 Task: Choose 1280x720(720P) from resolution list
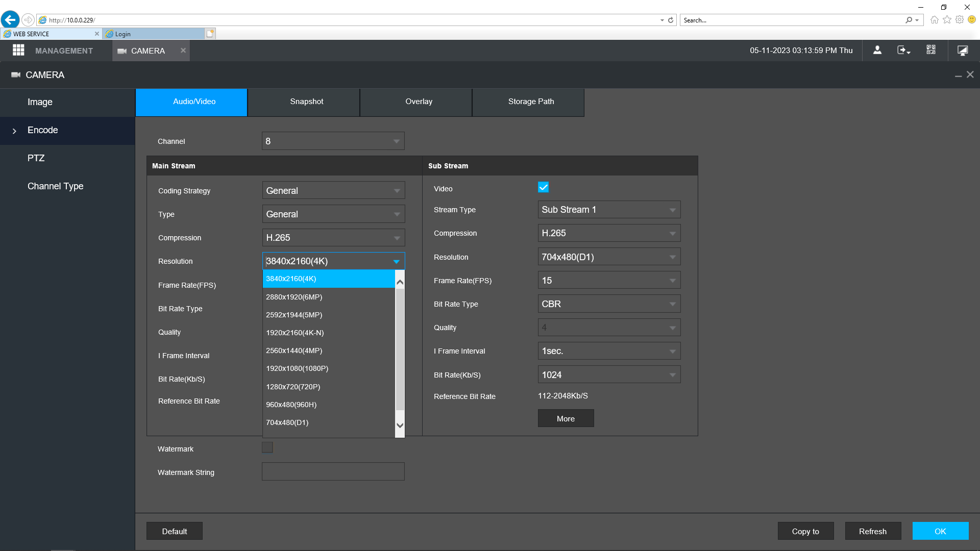[x=329, y=387]
